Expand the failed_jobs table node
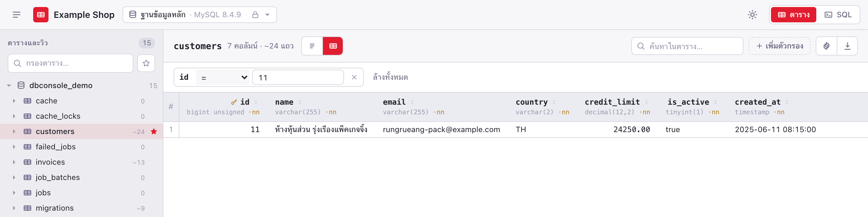 point(14,147)
